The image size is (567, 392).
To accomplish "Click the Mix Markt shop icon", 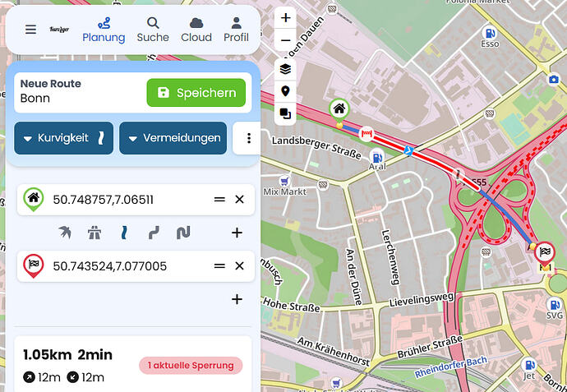I will (x=285, y=181).
